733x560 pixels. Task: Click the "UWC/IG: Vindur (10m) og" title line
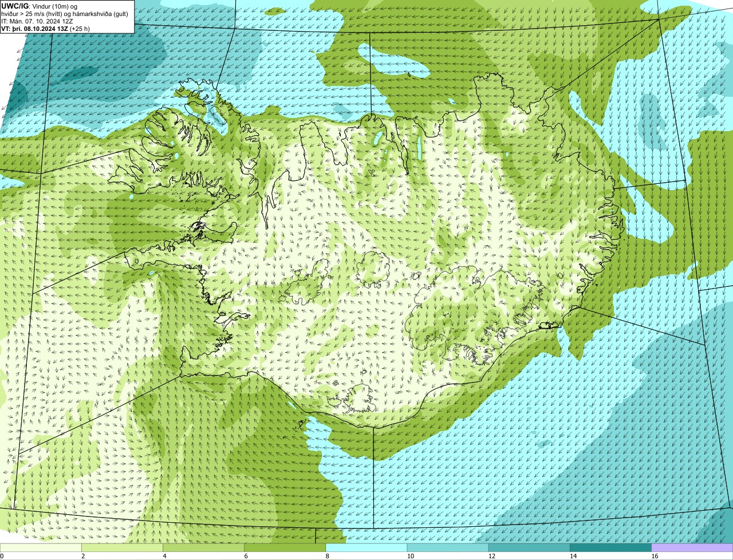point(40,6)
